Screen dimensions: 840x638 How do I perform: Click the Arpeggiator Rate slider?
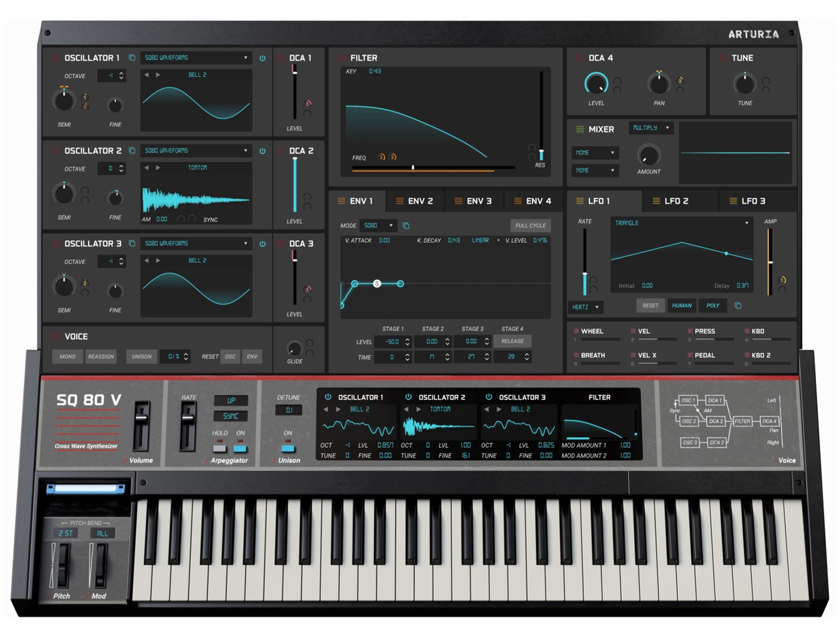(x=188, y=425)
